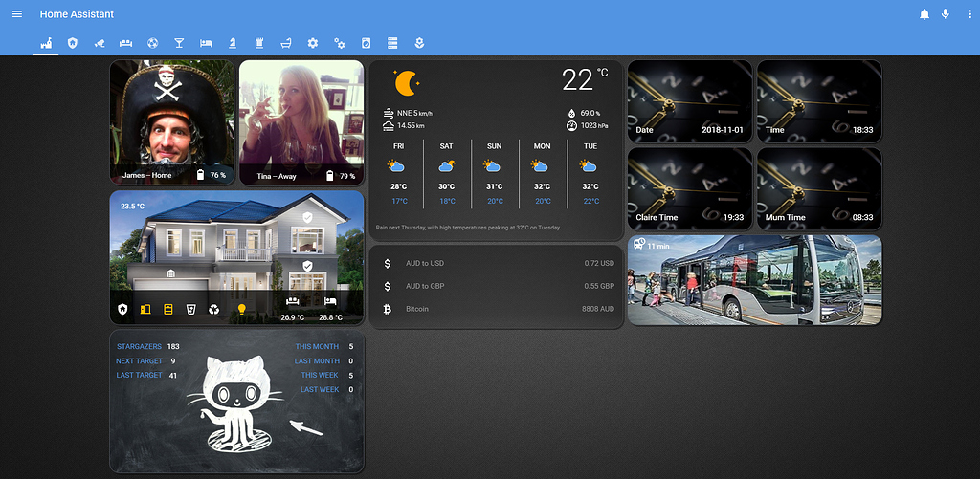Click the bed icon above 28.8 °C
The image size is (980, 479).
330,301
